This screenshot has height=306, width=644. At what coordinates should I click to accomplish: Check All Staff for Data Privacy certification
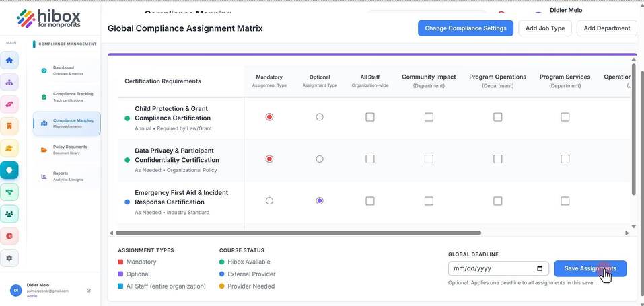370,159
